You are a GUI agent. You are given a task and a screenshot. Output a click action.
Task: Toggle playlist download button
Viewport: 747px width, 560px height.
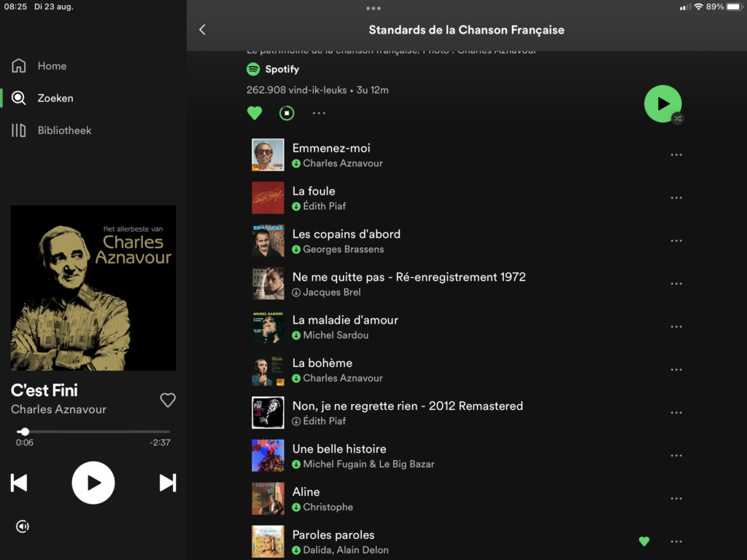(286, 113)
